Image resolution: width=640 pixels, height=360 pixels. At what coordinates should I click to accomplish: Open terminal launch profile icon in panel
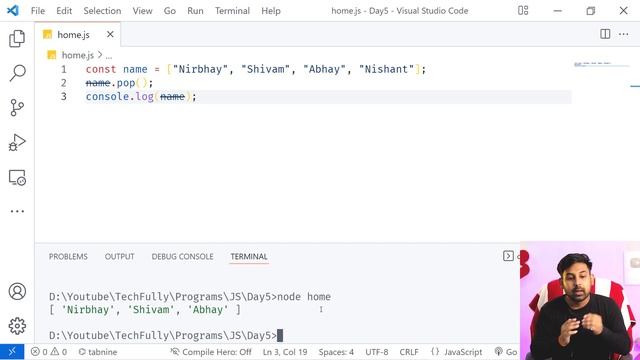(508, 256)
